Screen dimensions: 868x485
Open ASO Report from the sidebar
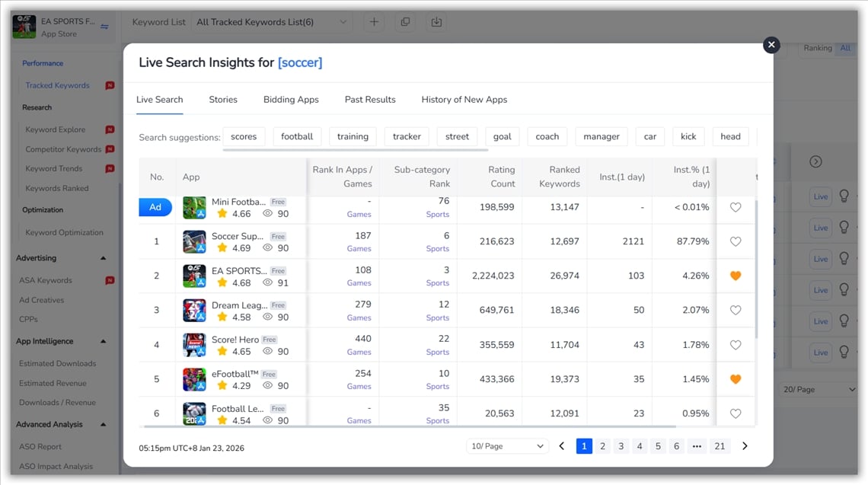(39, 446)
